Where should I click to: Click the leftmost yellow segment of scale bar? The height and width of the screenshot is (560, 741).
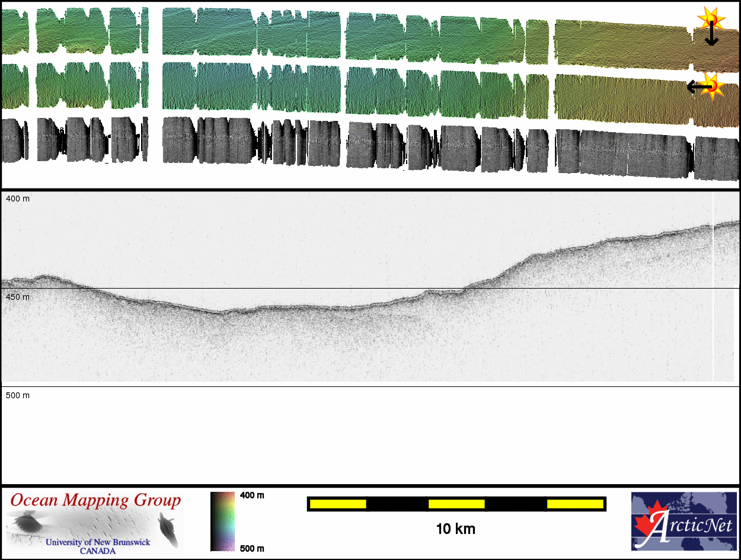338,504
